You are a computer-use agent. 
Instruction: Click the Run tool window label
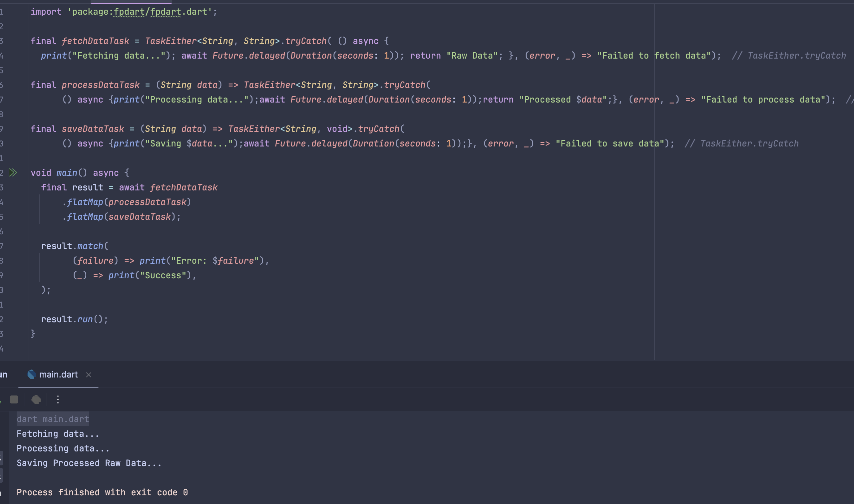click(3, 375)
